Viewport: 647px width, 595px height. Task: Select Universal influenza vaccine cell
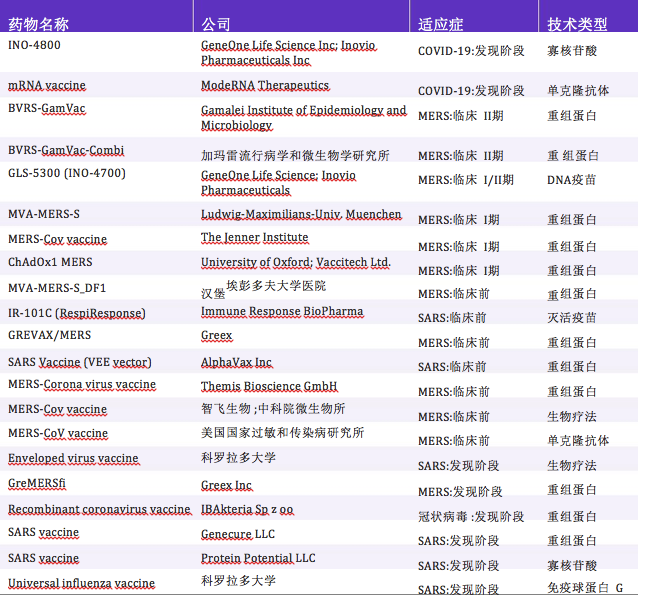82,583
